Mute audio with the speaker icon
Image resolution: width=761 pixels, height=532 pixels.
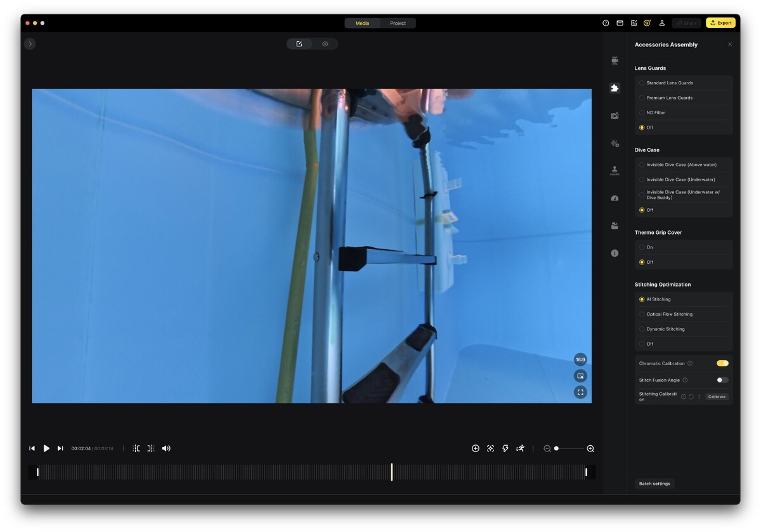pos(166,448)
